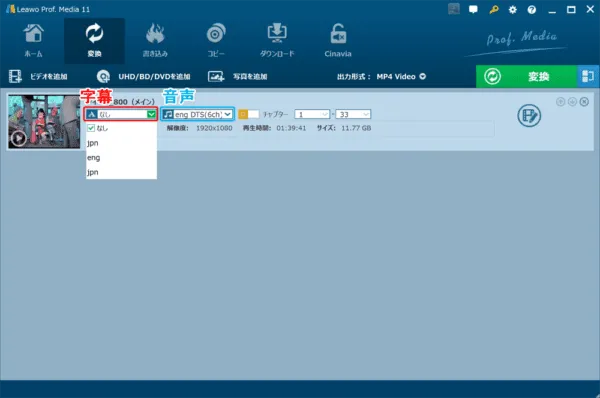Screen dimensions: 600x398
Task: Open the 書き込み (Burn) tab
Action: coord(155,41)
